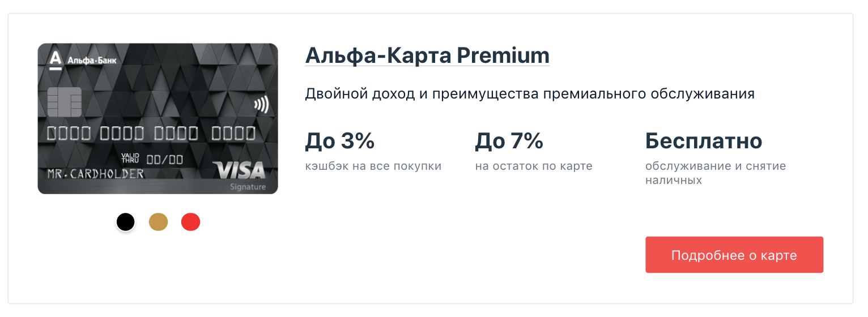Click the VALID THRU date on the card
Screen dimensions: 868x317
[153, 159]
